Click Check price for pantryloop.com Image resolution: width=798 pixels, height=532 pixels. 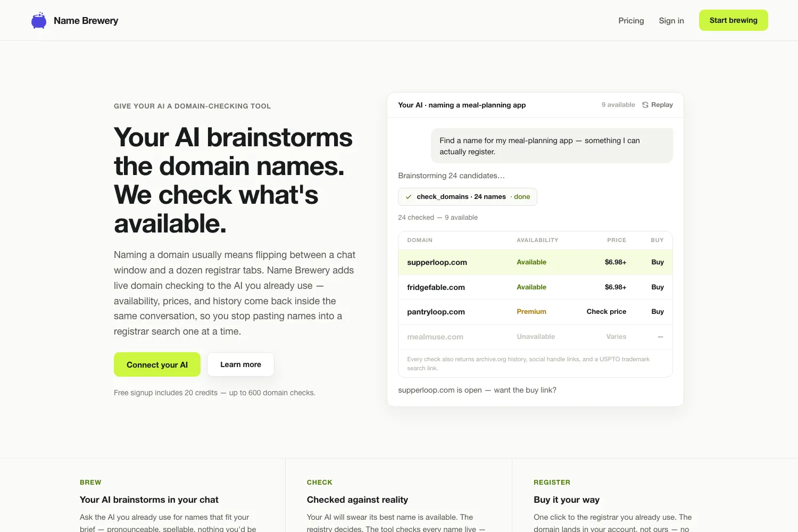tap(606, 311)
